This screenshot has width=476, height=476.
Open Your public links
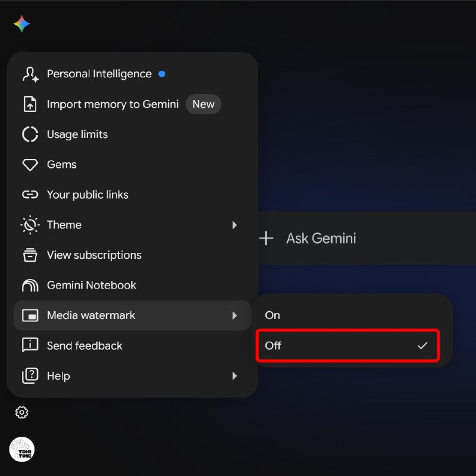coord(132,195)
